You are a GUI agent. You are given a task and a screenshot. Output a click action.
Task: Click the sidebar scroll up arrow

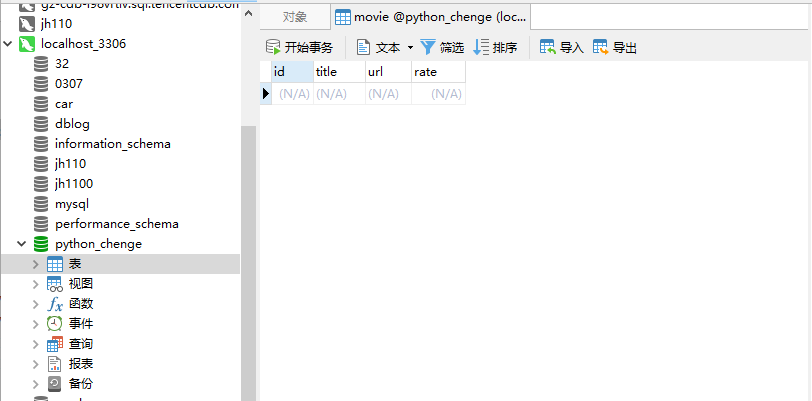click(x=249, y=13)
